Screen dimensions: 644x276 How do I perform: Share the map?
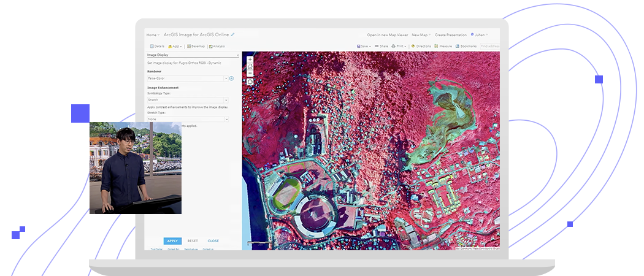[x=381, y=46]
